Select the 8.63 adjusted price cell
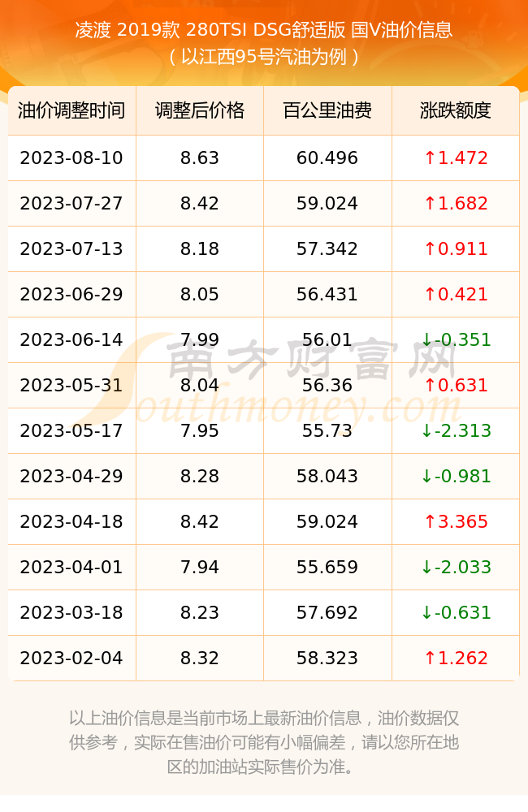 (x=200, y=158)
